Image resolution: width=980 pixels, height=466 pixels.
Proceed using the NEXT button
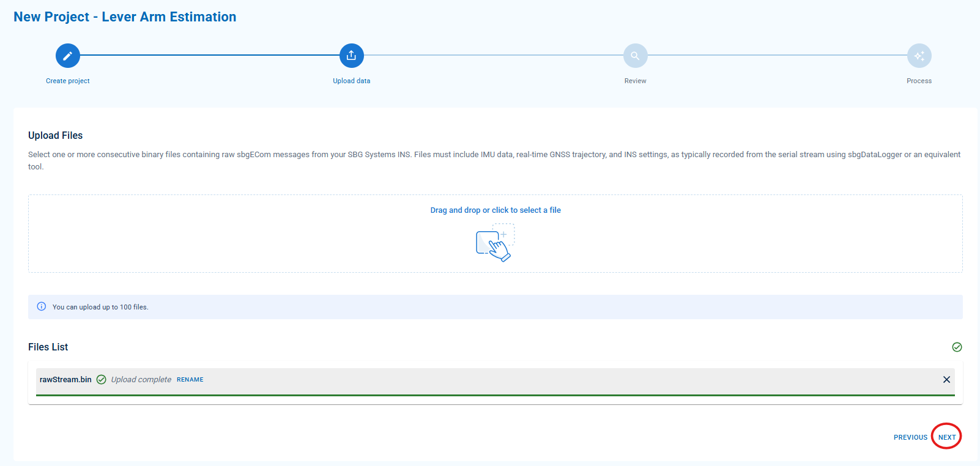coord(946,437)
